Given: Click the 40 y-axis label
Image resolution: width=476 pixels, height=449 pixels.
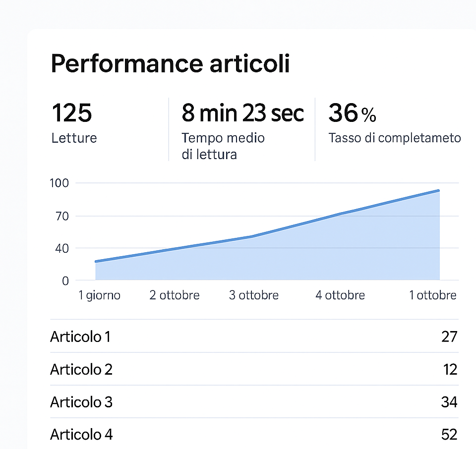Looking at the screenshot, I should point(61,248).
